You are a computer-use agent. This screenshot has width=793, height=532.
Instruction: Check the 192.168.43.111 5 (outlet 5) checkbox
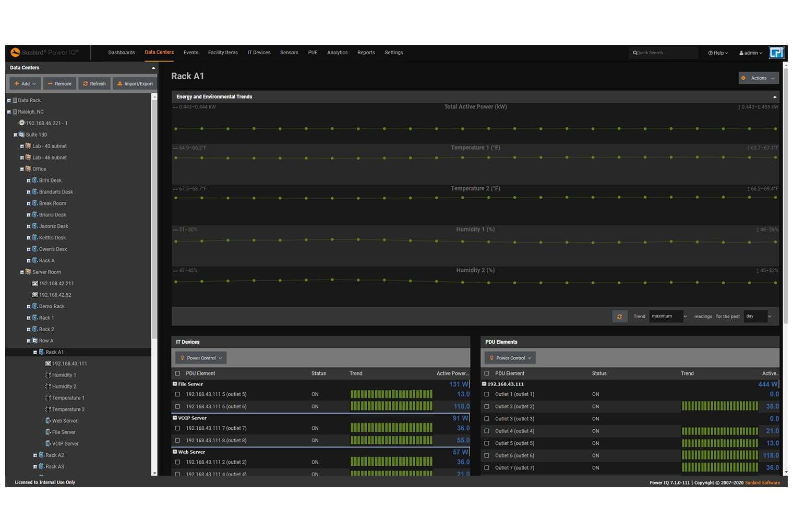pyautogui.click(x=177, y=395)
